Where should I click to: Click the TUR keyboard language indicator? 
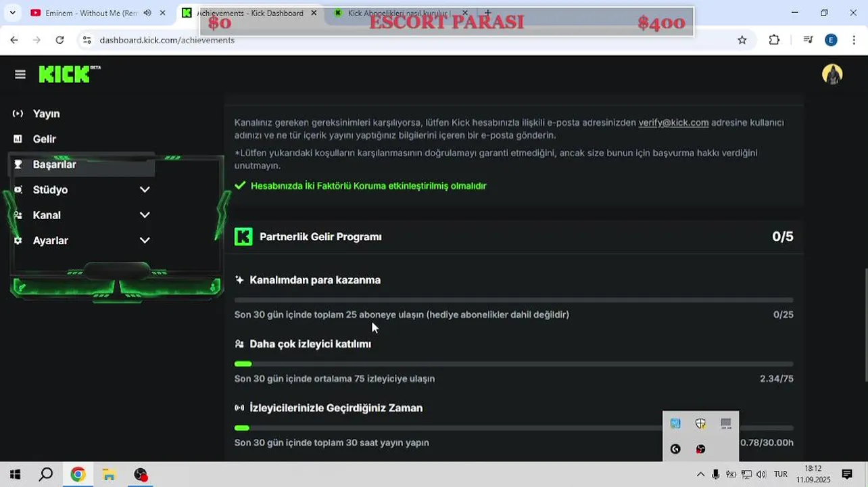[x=780, y=474]
